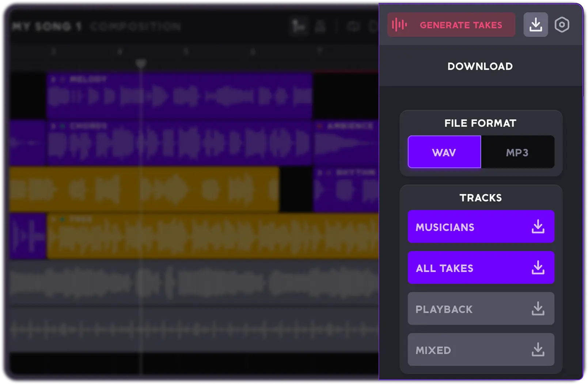The image size is (588, 384).
Task: Click the download icon on the ALL TAKES row
Action: tap(538, 268)
